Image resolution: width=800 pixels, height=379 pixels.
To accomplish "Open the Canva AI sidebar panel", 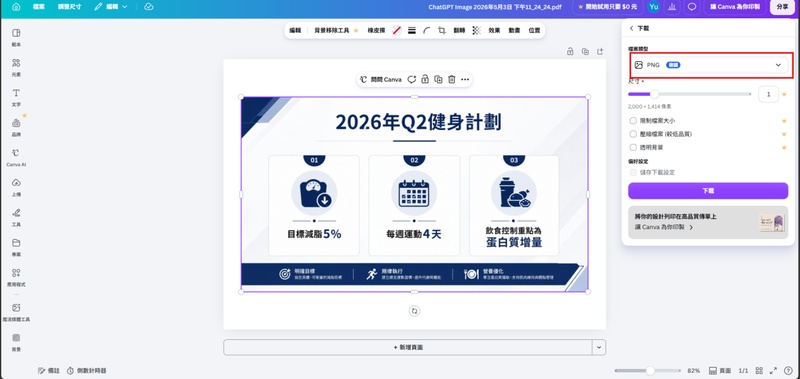I will tap(16, 158).
